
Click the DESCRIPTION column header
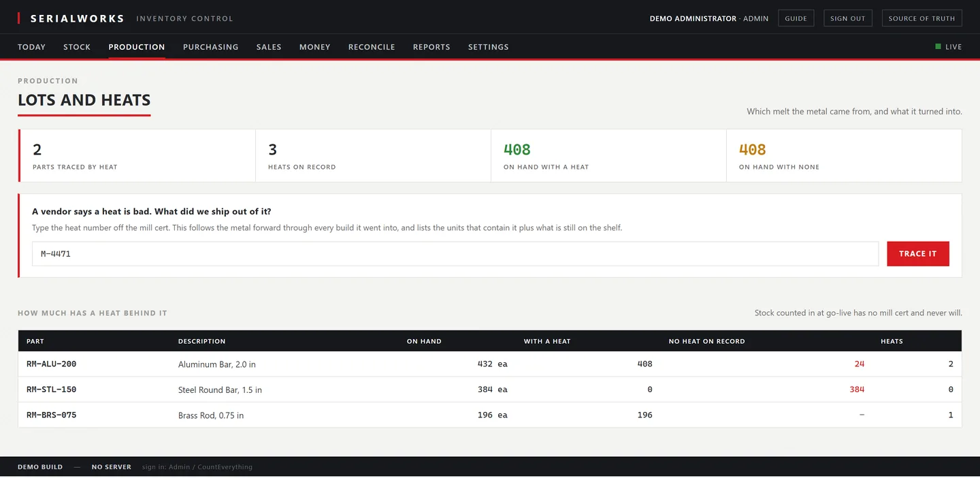point(202,341)
